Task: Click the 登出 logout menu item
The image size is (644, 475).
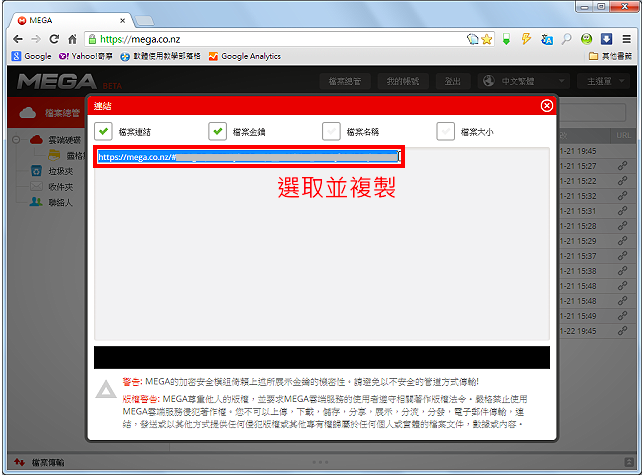Action: click(x=453, y=81)
